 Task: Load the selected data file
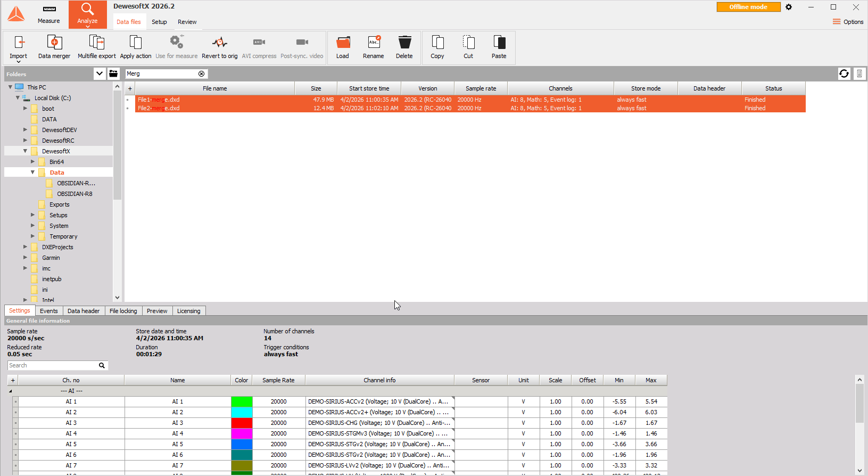pos(343,47)
